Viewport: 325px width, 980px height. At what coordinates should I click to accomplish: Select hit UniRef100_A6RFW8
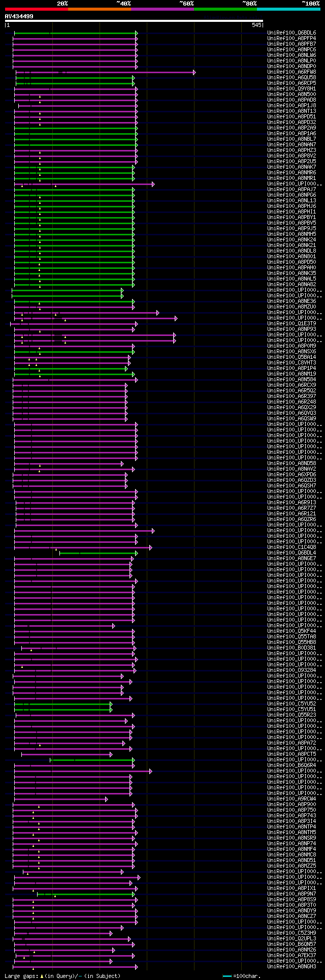point(291,72)
